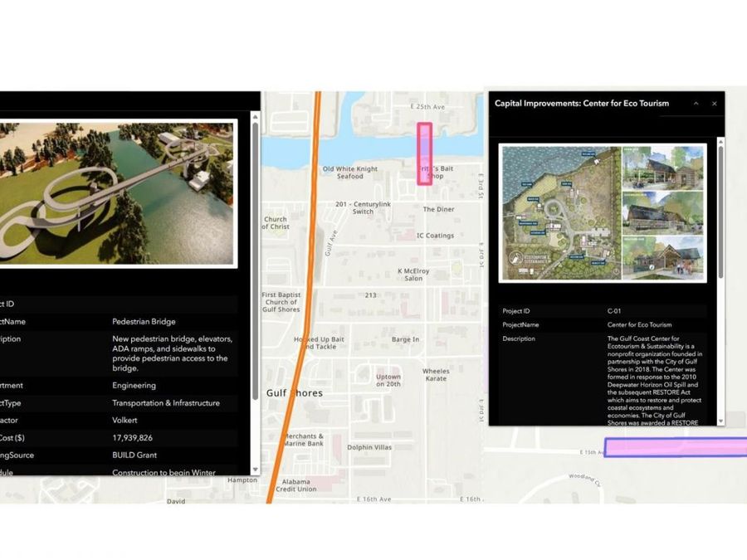Collapse the Center for Eco Tourism popup
The width and height of the screenshot is (747, 560).
pos(696,104)
